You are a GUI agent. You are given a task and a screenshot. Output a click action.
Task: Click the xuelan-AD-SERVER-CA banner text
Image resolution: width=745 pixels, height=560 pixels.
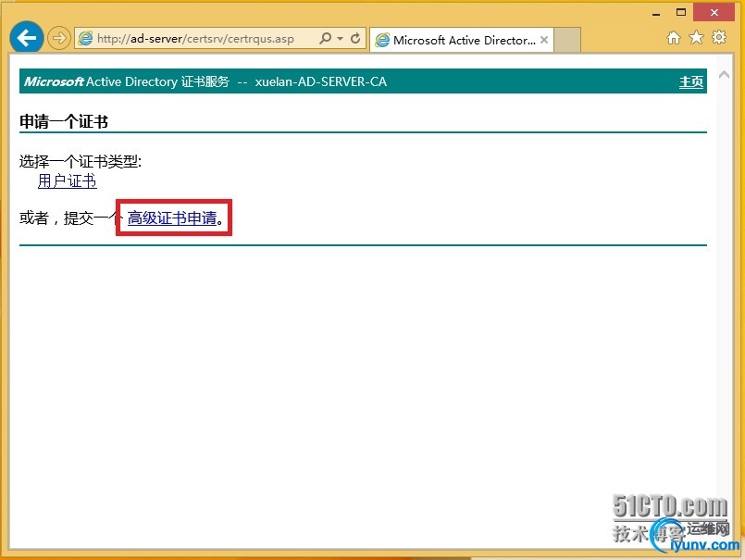tap(321, 81)
